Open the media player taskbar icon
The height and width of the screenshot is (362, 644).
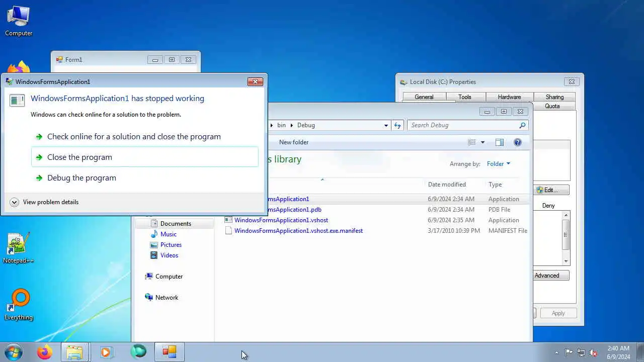coord(106,352)
